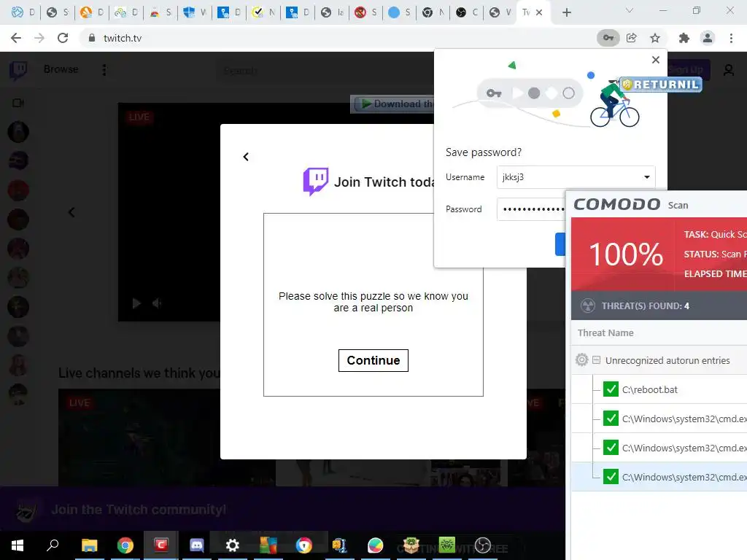Open Settings gear in the taskbar

233,545
